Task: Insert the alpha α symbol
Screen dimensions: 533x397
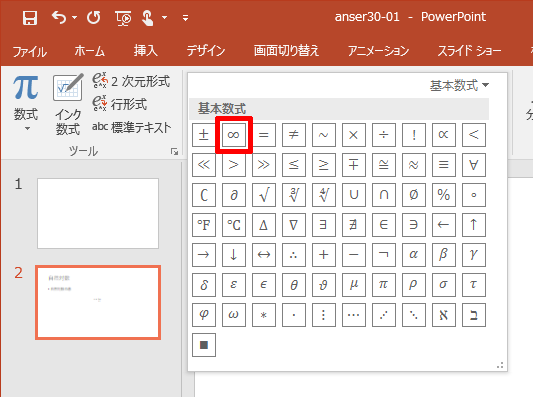Action: point(414,255)
